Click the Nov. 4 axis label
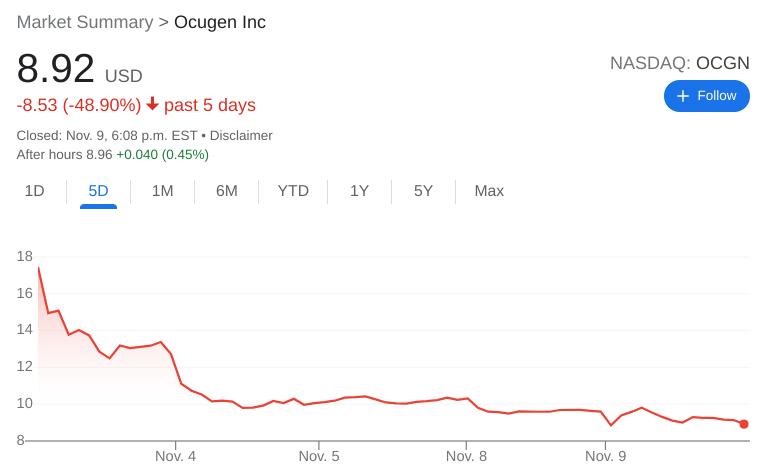Viewport: 777px width, 466px height. pos(175,456)
